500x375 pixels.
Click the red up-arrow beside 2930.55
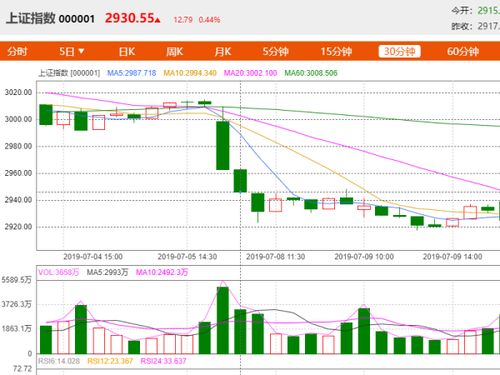pyautogui.click(x=158, y=20)
